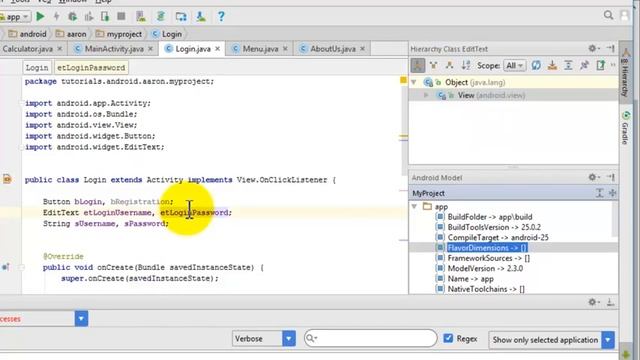Sync project with Gradle files icon

click(161, 16)
